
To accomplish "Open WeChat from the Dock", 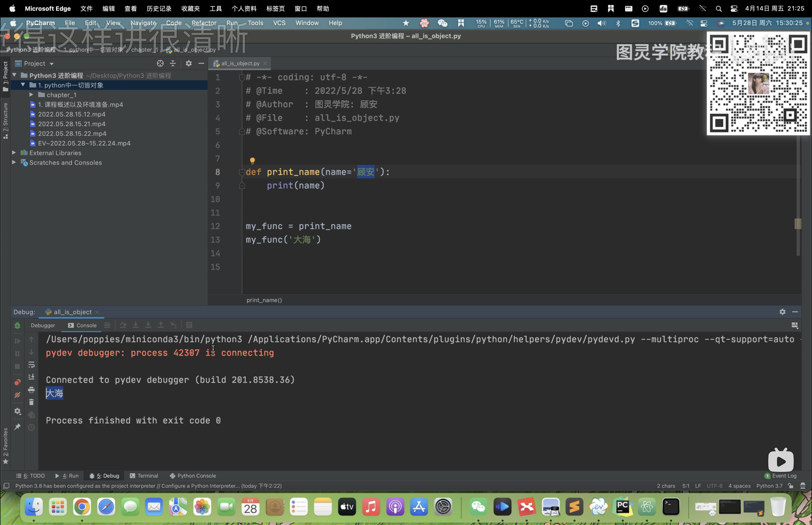I will tap(478, 507).
